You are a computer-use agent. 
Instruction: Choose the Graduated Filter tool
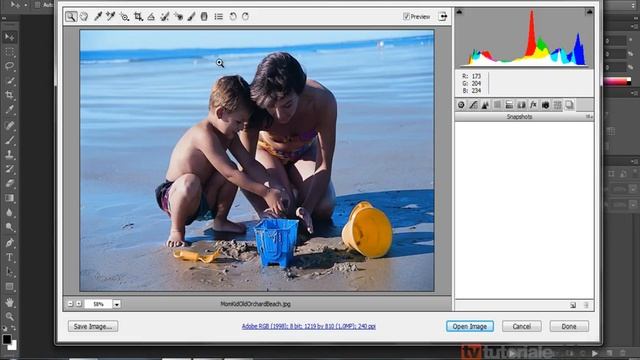pyautogui.click(x=204, y=17)
